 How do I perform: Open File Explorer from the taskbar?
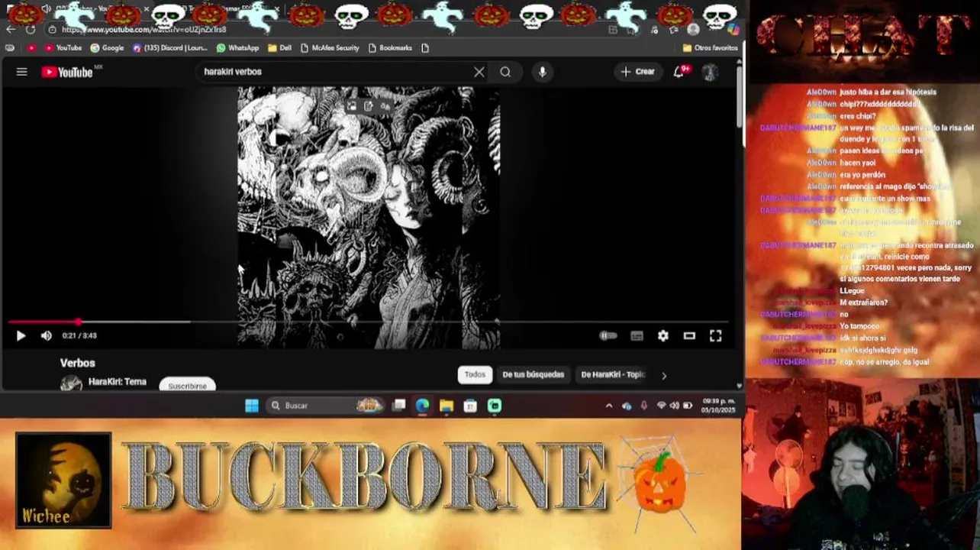pyautogui.click(x=446, y=406)
